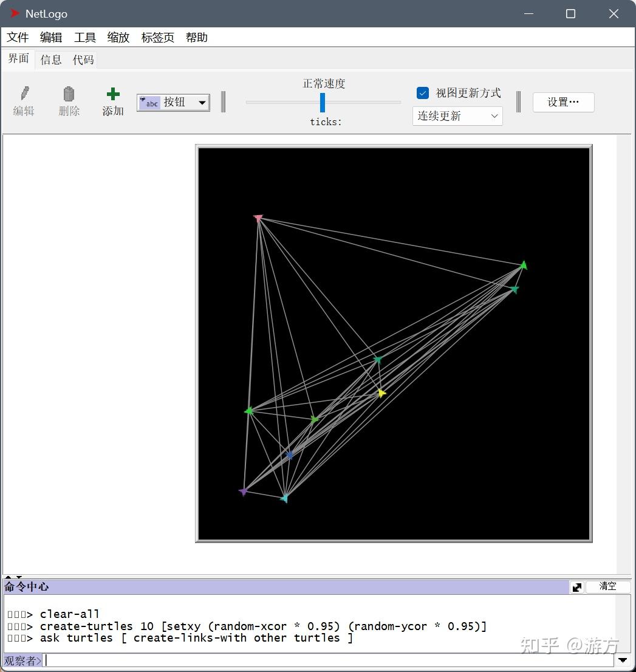Click the blue turtle in the view
This screenshot has height=672, width=636.
(290, 454)
